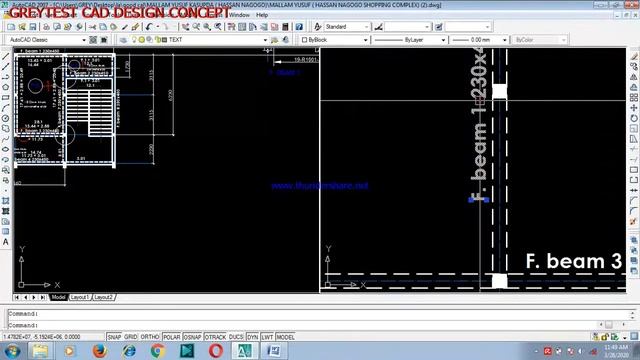This screenshot has width=640, height=360.
Task: Click the New drawing icon
Action: pyautogui.click(x=11, y=27)
